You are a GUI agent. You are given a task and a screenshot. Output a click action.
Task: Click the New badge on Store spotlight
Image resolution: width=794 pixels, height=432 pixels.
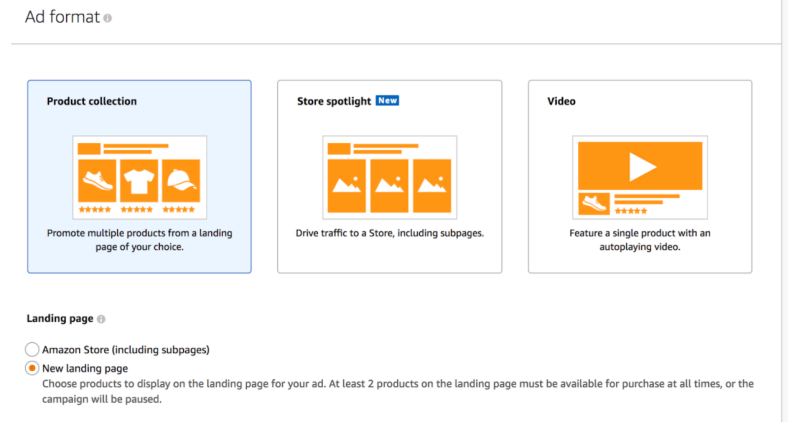coord(388,101)
